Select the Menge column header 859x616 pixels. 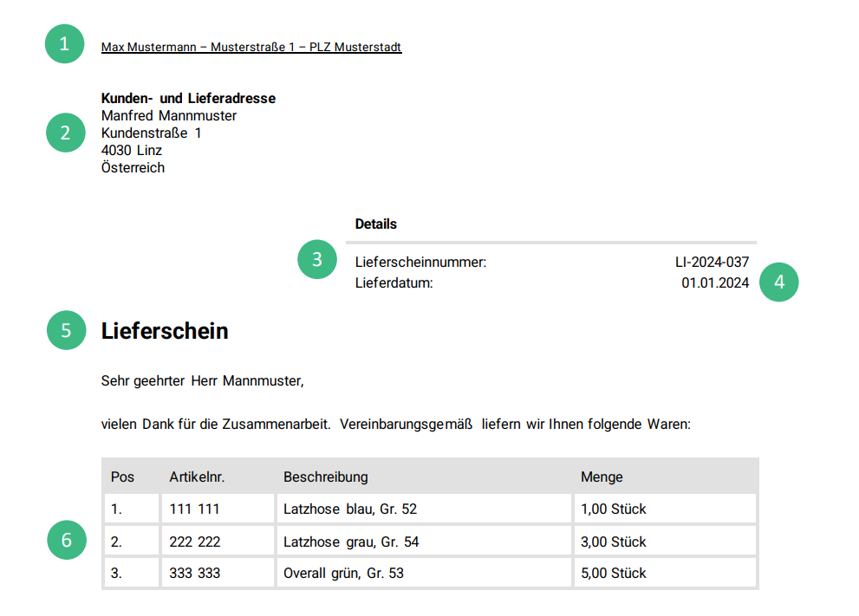(602, 477)
